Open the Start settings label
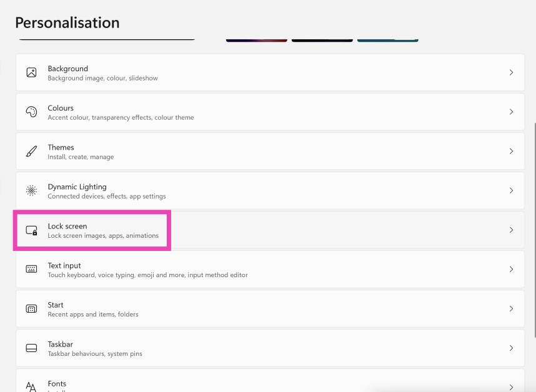This screenshot has height=392, width=536. (x=56, y=305)
